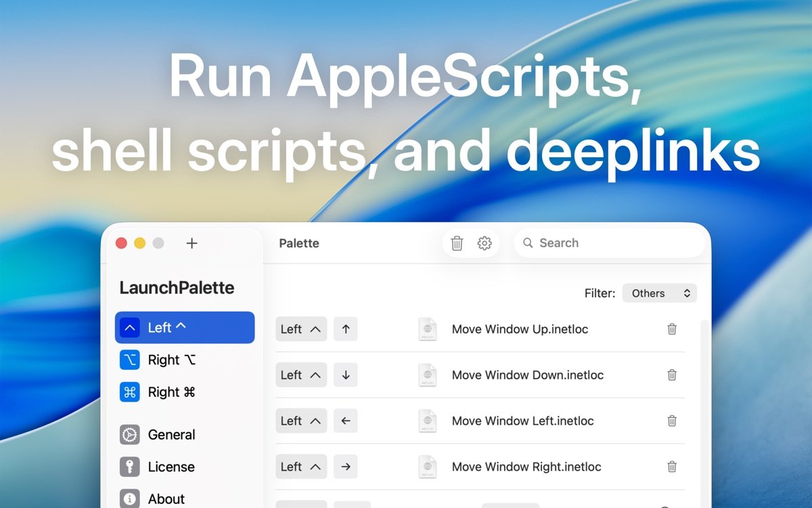Delete the Move Window Down.inetloc entry

tap(672, 375)
